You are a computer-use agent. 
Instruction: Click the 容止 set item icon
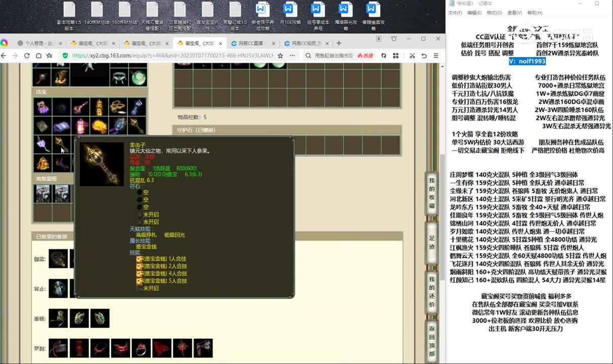(58, 288)
